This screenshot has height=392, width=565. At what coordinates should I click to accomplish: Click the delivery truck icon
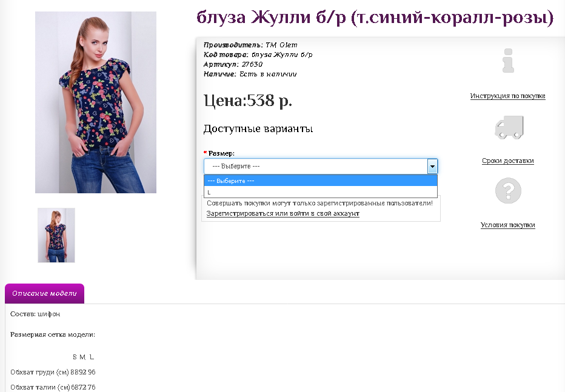pyautogui.click(x=509, y=127)
